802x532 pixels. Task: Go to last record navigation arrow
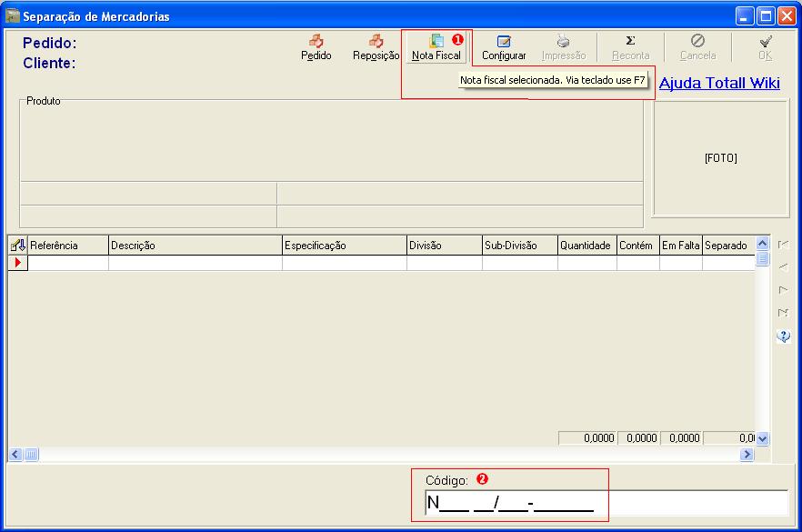coord(783,313)
